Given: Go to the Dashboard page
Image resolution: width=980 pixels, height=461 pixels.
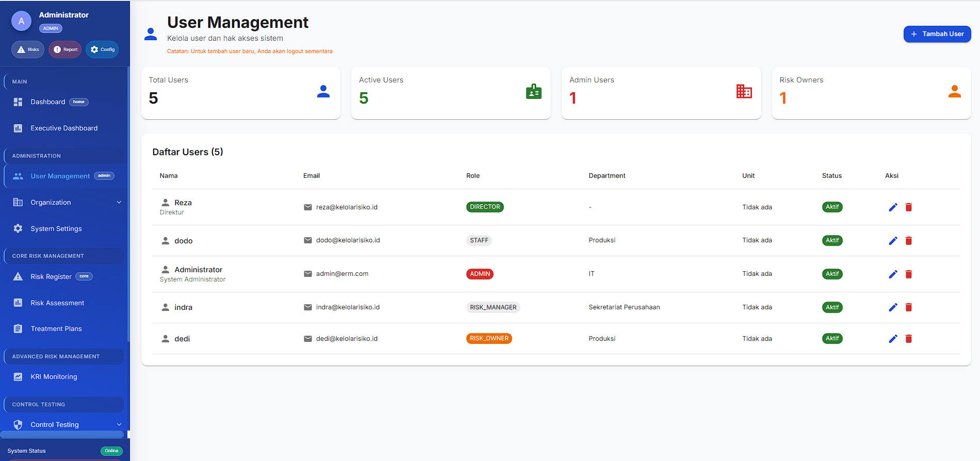Looking at the screenshot, I should tap(48, 102).
